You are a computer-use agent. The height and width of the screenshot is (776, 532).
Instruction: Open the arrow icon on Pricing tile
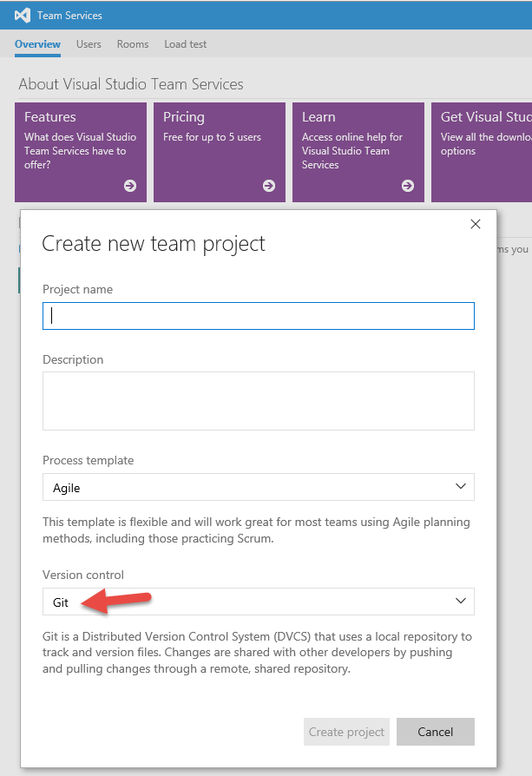pos(269,186)
